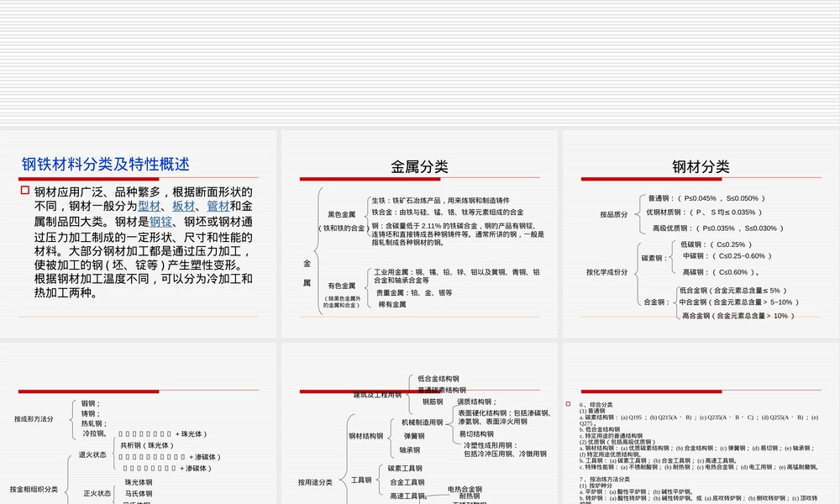Click the line starting 工业用金属:铜、锡
Screen dimensions: 840x504
click(456, 276)
